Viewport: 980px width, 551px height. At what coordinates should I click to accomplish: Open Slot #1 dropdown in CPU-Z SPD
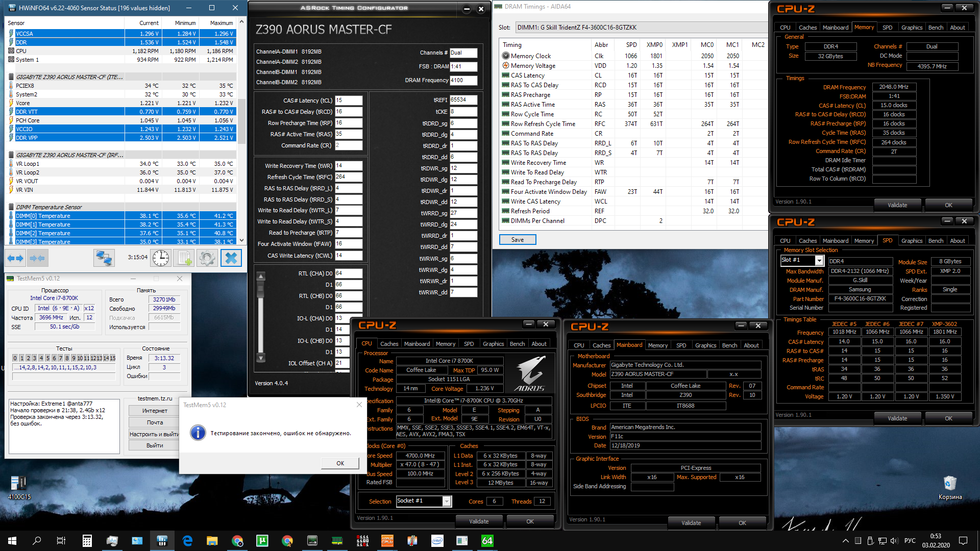[819, 261]
